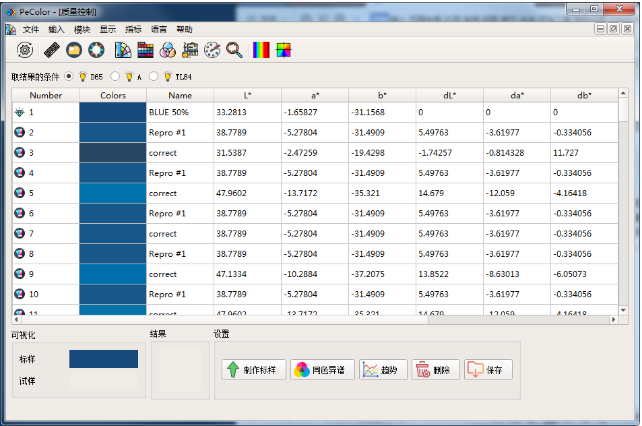Open the 显示 menu
The image size is (642, 426).
(x=108, y=29)
